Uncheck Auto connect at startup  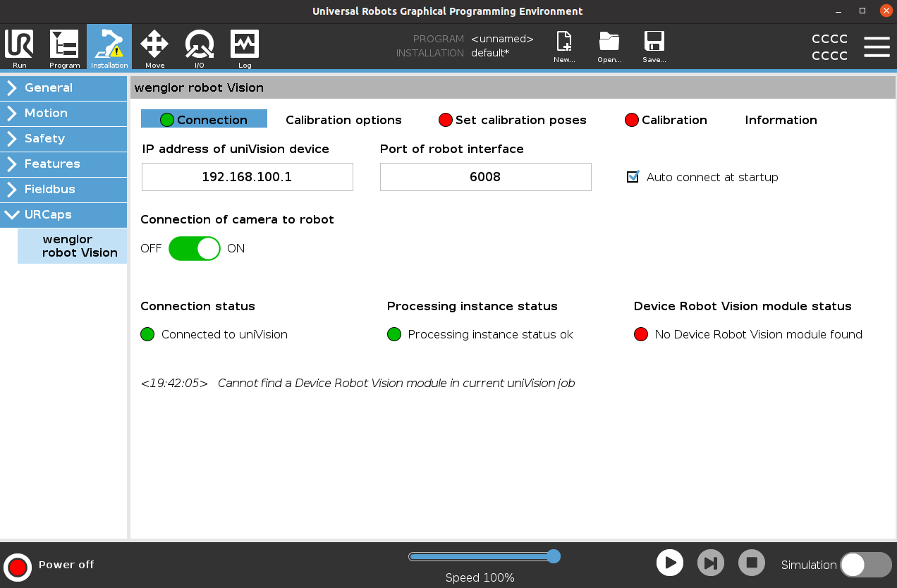633,176
